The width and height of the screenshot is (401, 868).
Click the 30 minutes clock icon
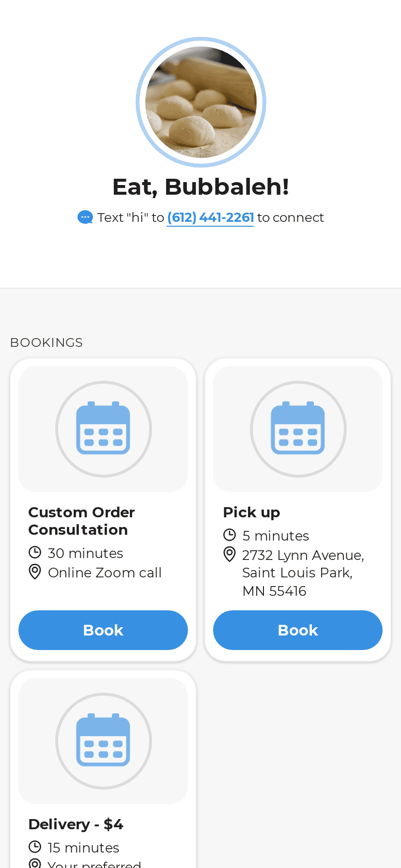pyautogui.click(x=35, y=553)
